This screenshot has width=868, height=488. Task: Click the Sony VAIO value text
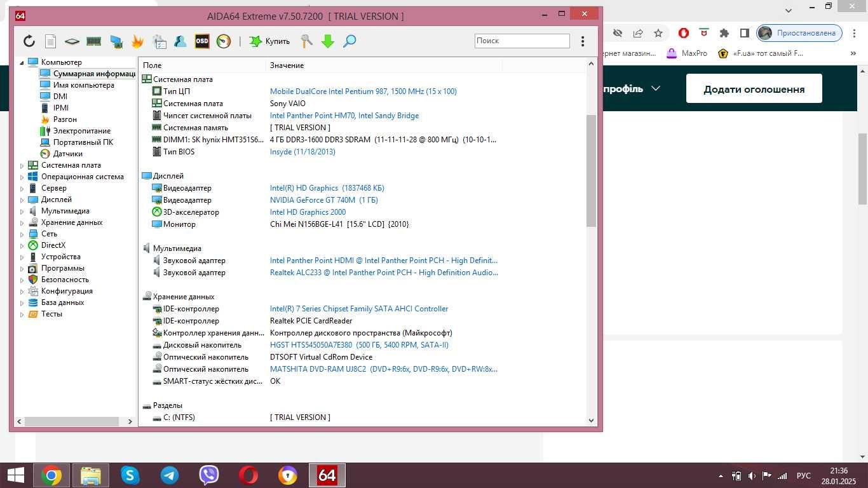tap(288, 104)
